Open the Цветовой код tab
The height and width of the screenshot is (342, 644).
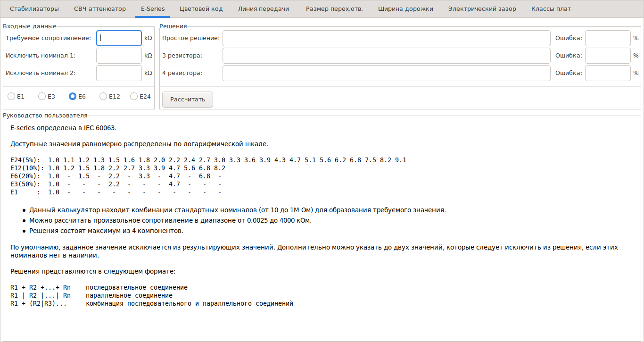(x=201, y=9)
